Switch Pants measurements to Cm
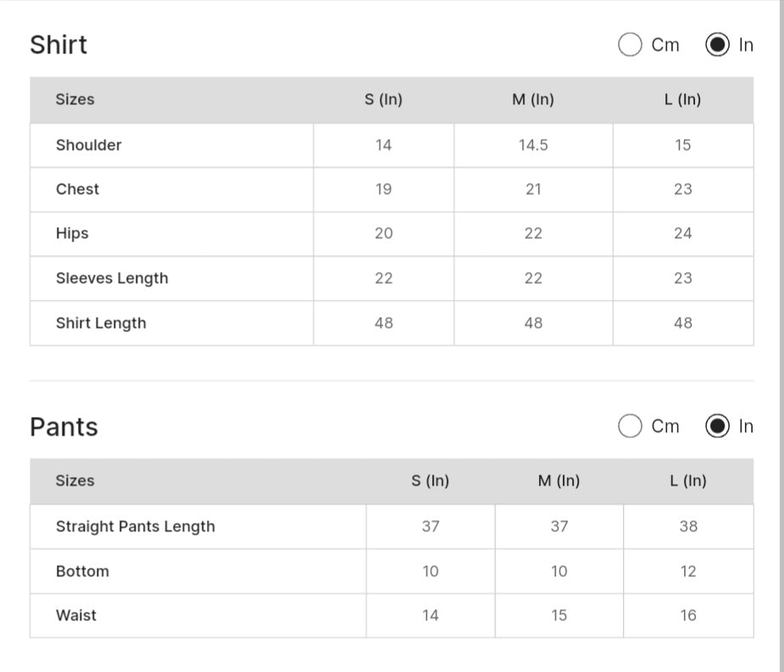 click(630, 426)
